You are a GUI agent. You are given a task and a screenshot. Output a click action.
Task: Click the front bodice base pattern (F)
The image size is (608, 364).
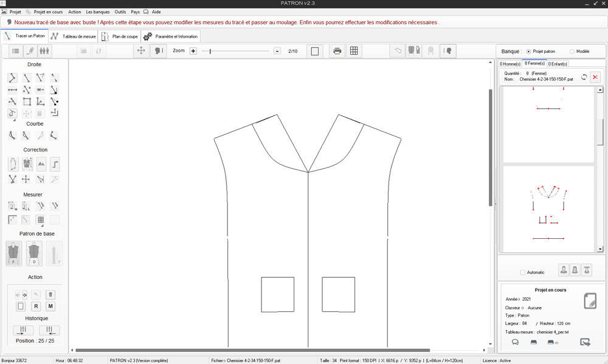click(14, 253)
